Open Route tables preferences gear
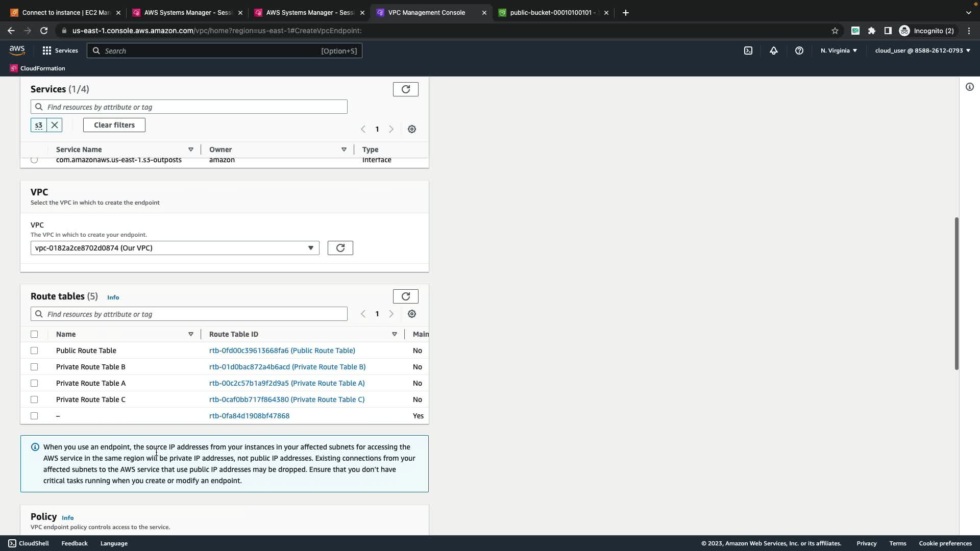 (412, 314)
